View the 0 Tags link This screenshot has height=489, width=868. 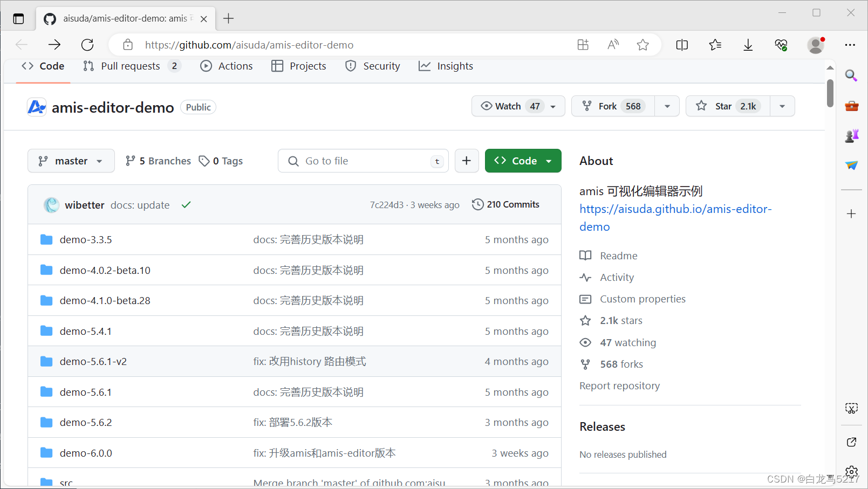point(221,161)
